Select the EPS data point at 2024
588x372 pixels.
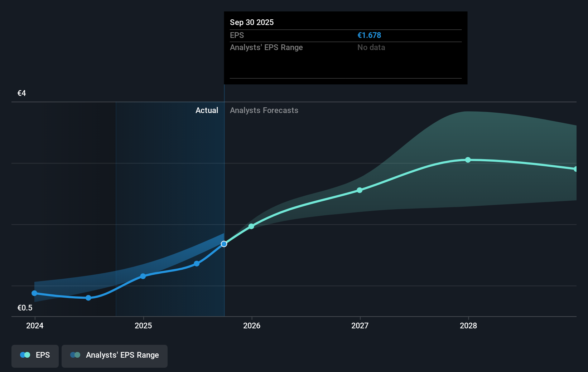coord(34,293)
